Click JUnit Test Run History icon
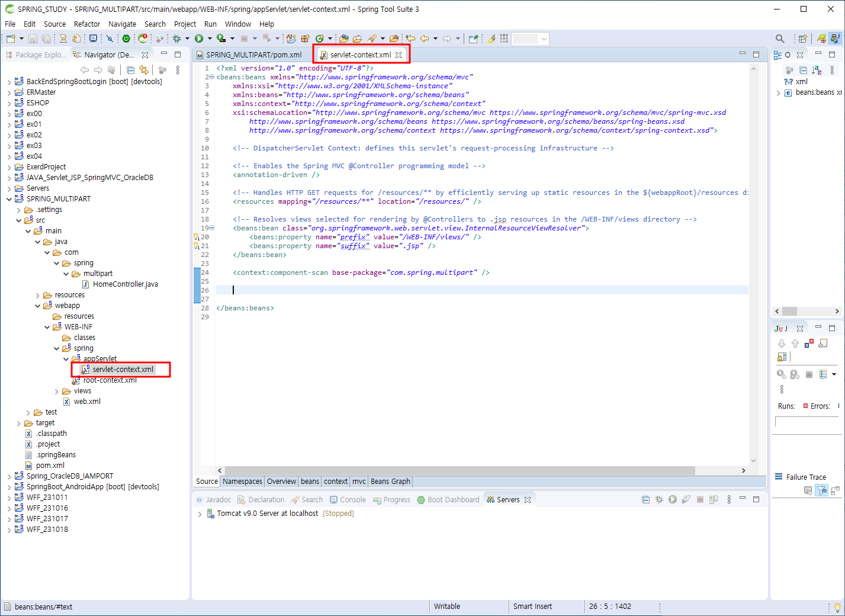This screenshot has height=616, width=845. click(823, 374)
